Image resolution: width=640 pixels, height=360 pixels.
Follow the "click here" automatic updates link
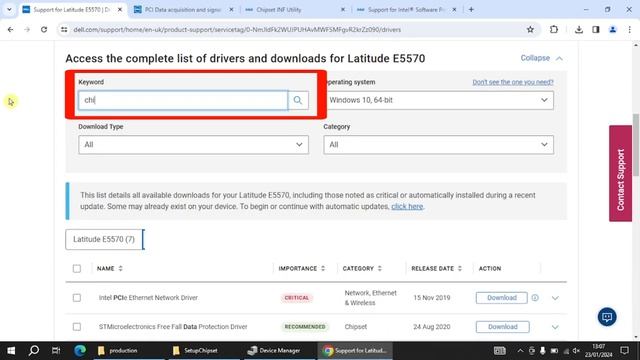407,207
